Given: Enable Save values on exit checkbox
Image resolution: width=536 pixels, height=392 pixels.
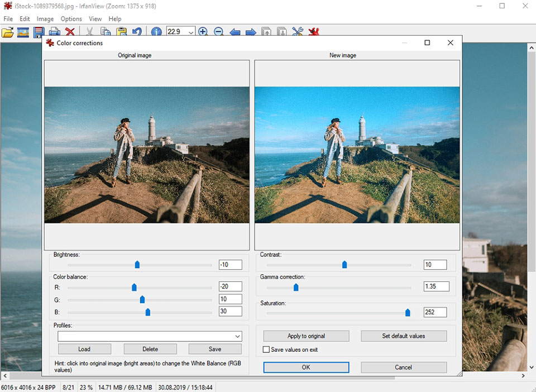Looking at the screenshot, I should click(x=266, y=350).
